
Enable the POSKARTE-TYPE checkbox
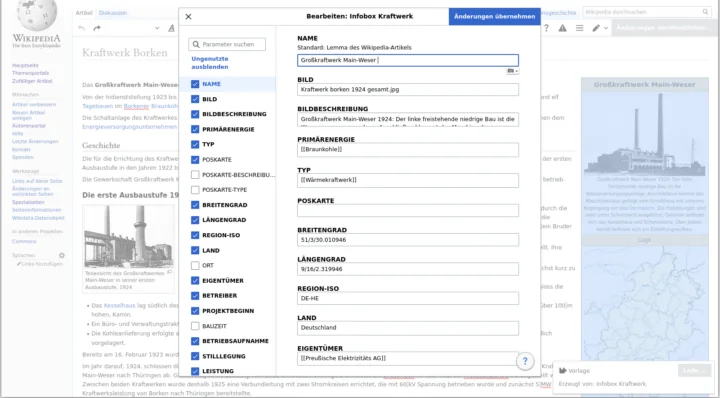[x=195, y=190]
